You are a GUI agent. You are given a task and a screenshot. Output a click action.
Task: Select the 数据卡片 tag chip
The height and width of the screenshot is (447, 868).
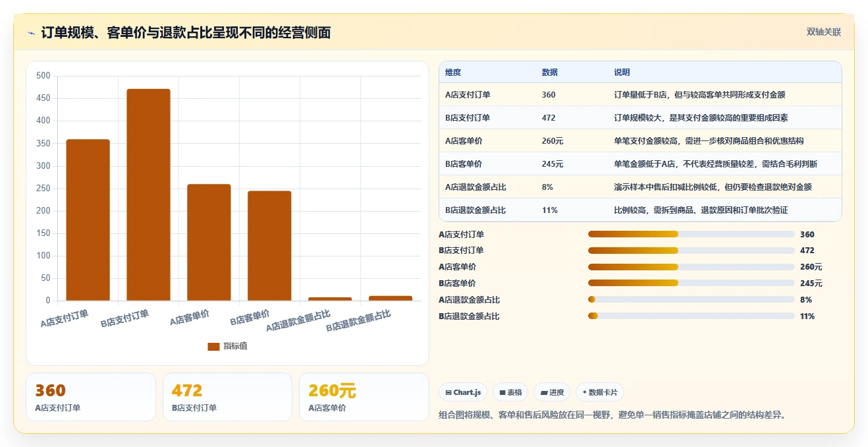600,392
